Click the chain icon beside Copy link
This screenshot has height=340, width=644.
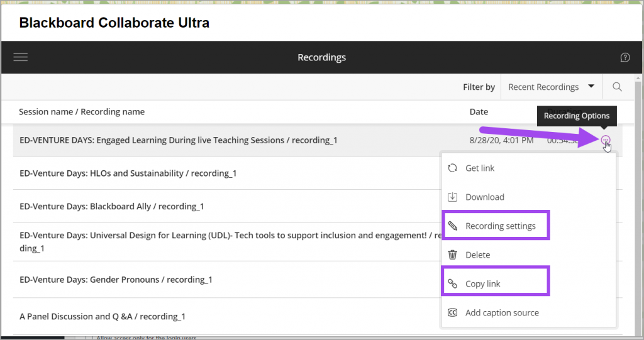[452, 283]
